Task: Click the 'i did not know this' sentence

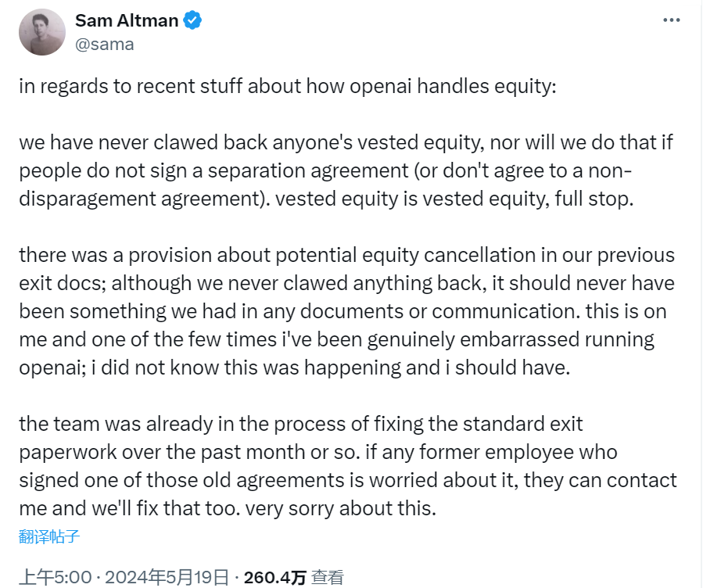Action: (331, 367)
